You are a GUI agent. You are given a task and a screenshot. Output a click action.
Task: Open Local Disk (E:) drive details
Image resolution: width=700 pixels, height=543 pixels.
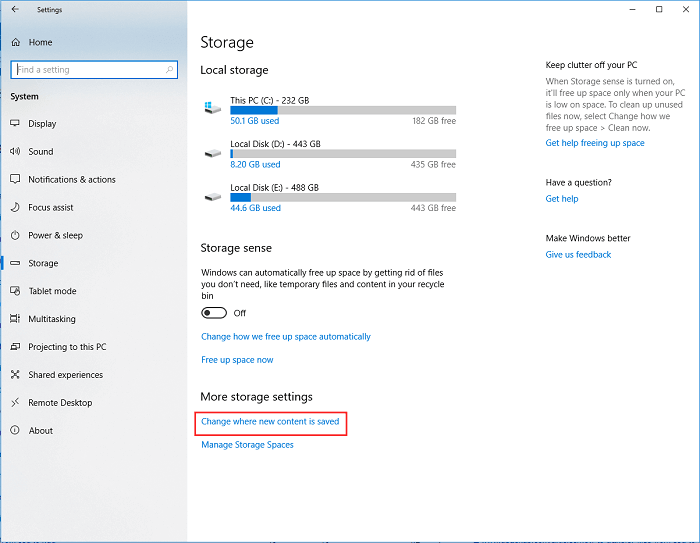tap(330, 197)
